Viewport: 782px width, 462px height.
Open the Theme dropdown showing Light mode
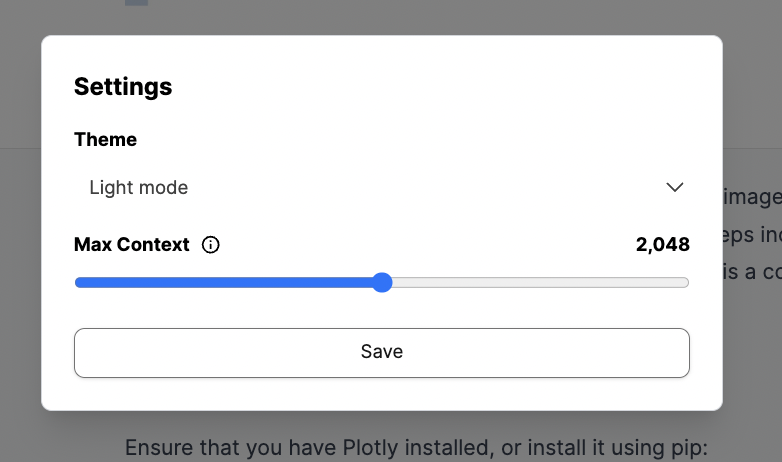point(381,187)
